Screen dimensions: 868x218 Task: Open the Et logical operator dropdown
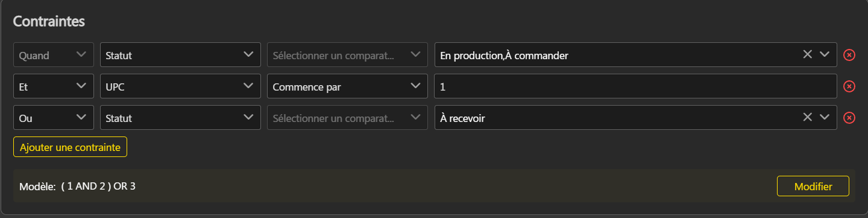pos(54,86)
